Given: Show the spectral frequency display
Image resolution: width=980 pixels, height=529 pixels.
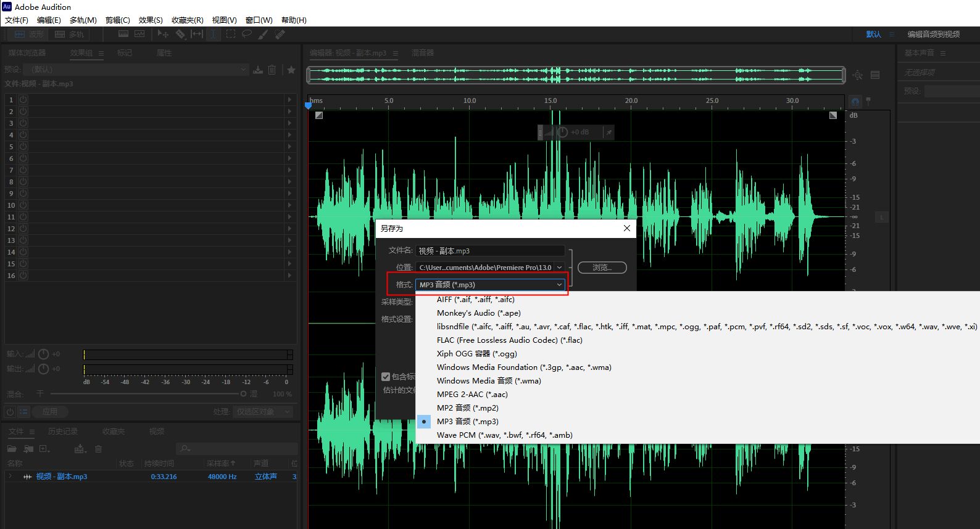Looking at the screenshot, I should pos(123,34).
